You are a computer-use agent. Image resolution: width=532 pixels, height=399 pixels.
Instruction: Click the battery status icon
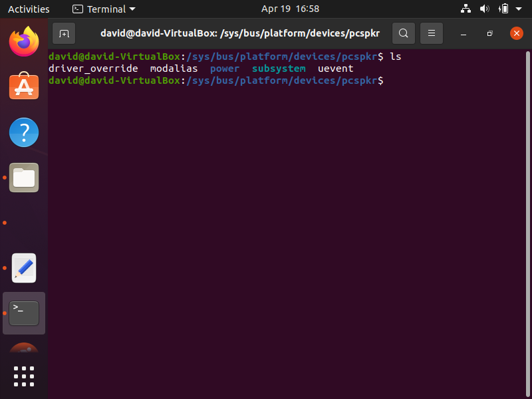503,9
